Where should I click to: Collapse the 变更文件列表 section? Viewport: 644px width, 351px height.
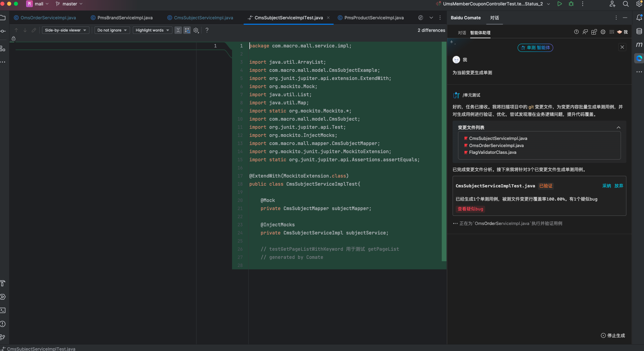pyautogui.click(x=619, y=127)
